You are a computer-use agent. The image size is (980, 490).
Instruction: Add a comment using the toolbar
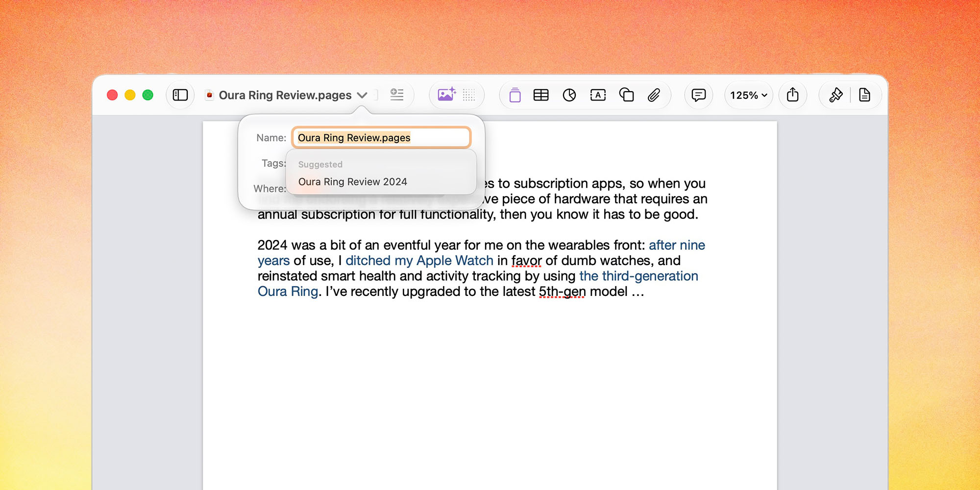tap(698, 95)
